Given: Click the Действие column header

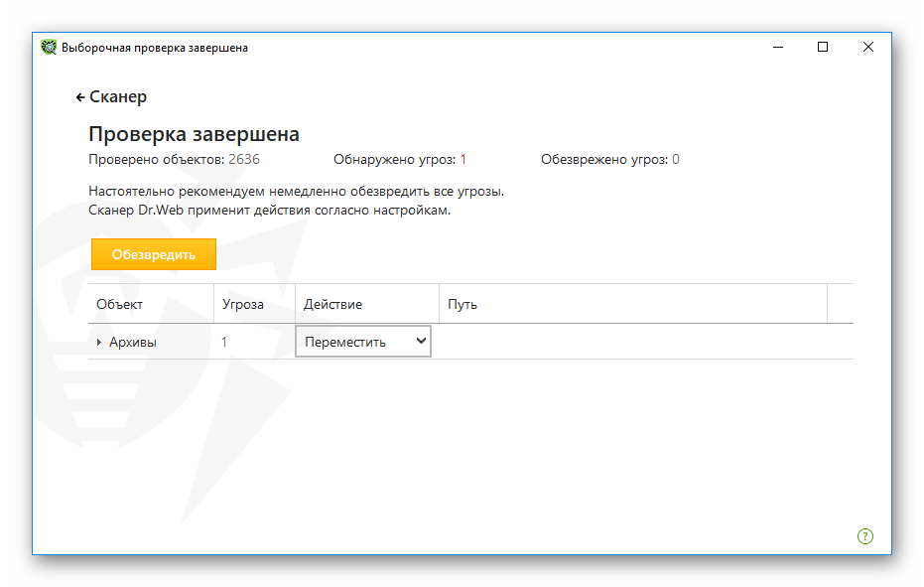Looking at the screenshot, I should point(333,304).
